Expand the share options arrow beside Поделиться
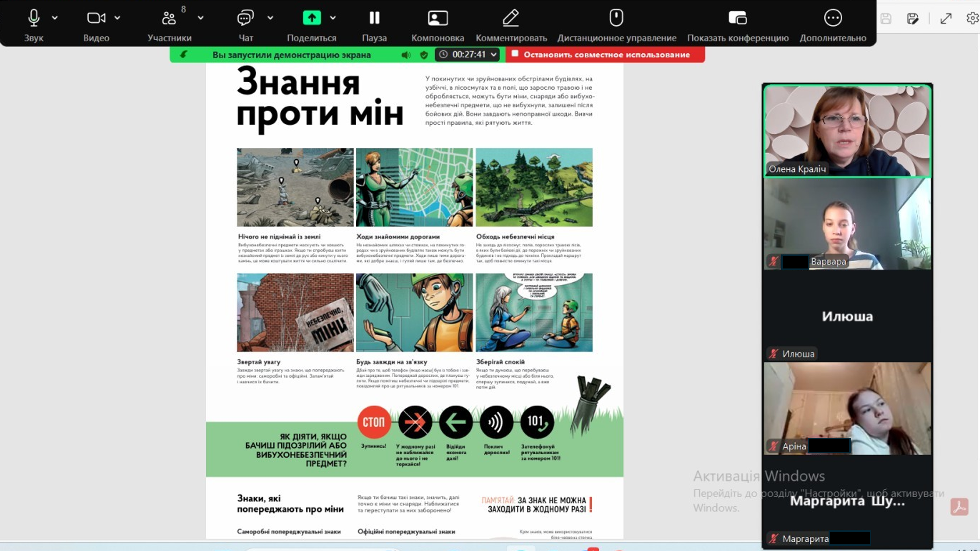This screenshot has width=980, height=551. click(x=333, y=18)
